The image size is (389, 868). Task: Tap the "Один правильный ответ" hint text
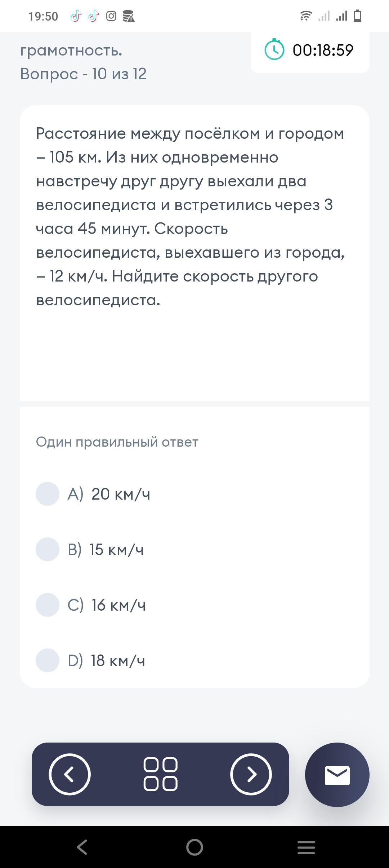click(117, 442)
